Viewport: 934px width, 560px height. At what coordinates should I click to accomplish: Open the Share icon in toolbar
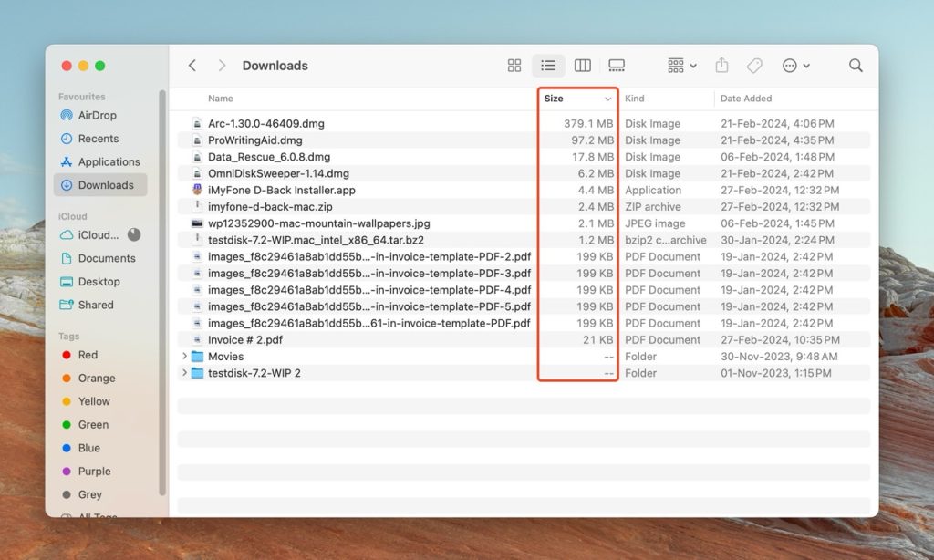(x=721, y=65)
